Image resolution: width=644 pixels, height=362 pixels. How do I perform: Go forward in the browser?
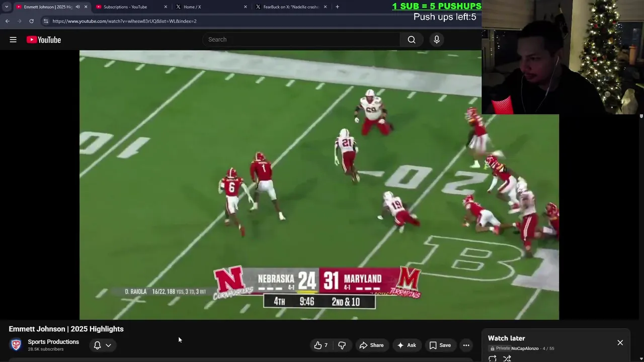20,21
